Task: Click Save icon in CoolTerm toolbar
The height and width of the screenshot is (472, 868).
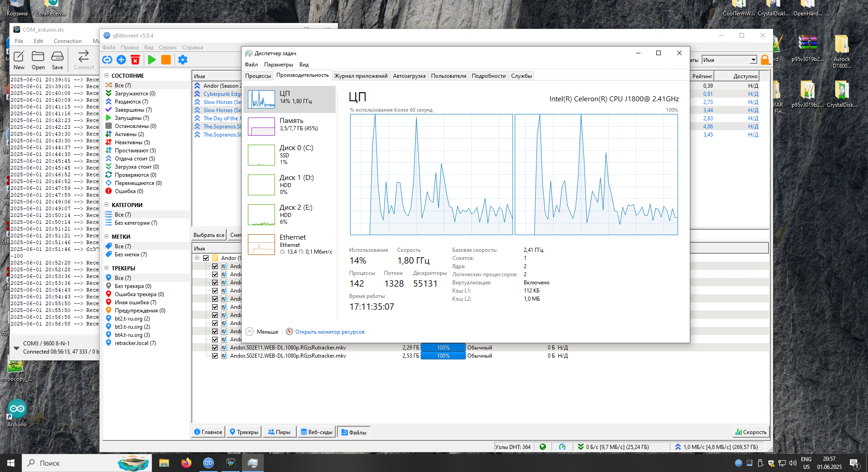Action: [x=57, y=61]
